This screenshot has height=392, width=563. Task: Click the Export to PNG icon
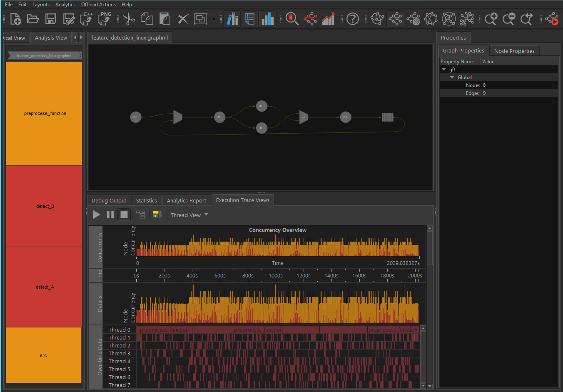tap(105, 19)
